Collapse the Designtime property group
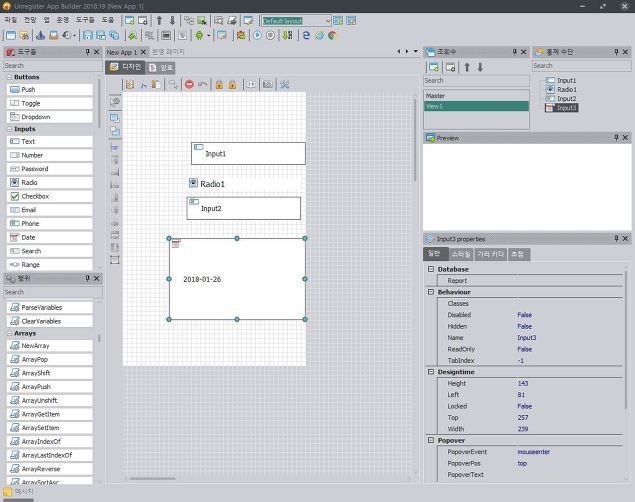This screenshot has width=635, height=502. pos(431,372)
